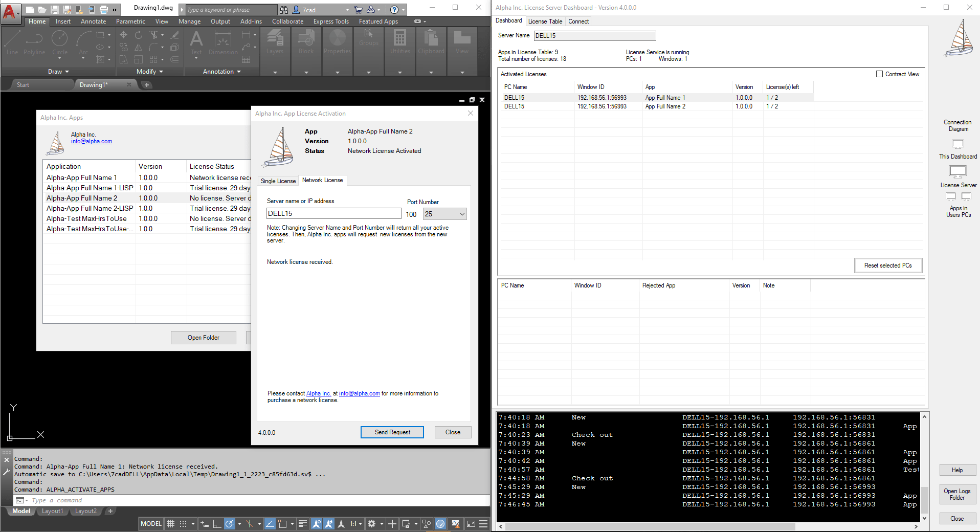Click the workspace switching gear icon in status bar
The image size is (980, 532).
tap(372, 524)
